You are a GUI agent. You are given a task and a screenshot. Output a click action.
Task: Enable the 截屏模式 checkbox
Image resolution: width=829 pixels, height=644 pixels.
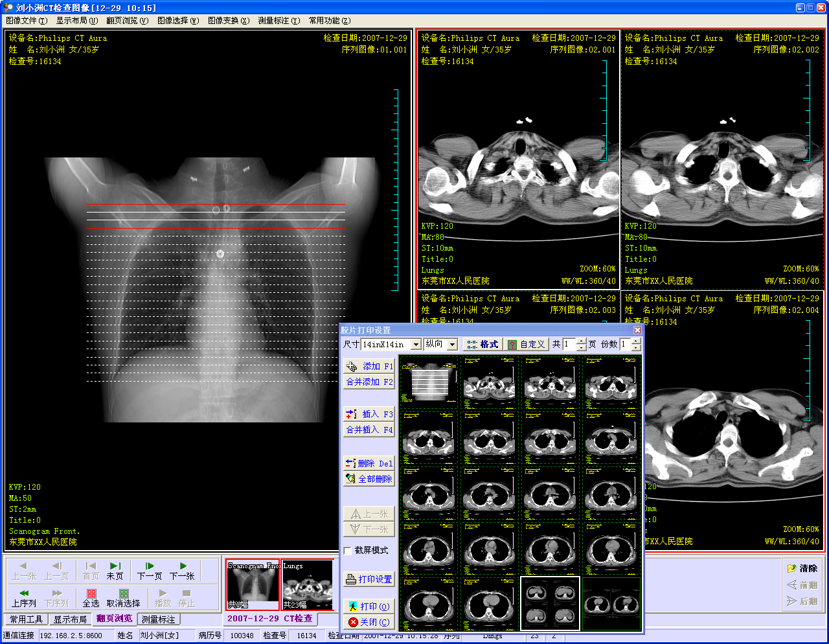[348, 551]
